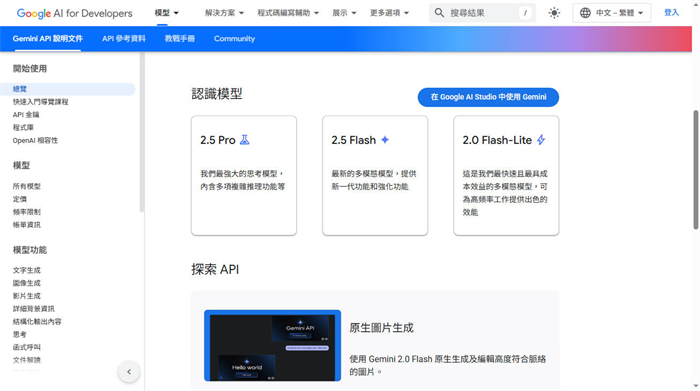Screen dimensions: 700x391
Task: Open OpenAI 相容性 sidebar item
Action: point(35,140)
